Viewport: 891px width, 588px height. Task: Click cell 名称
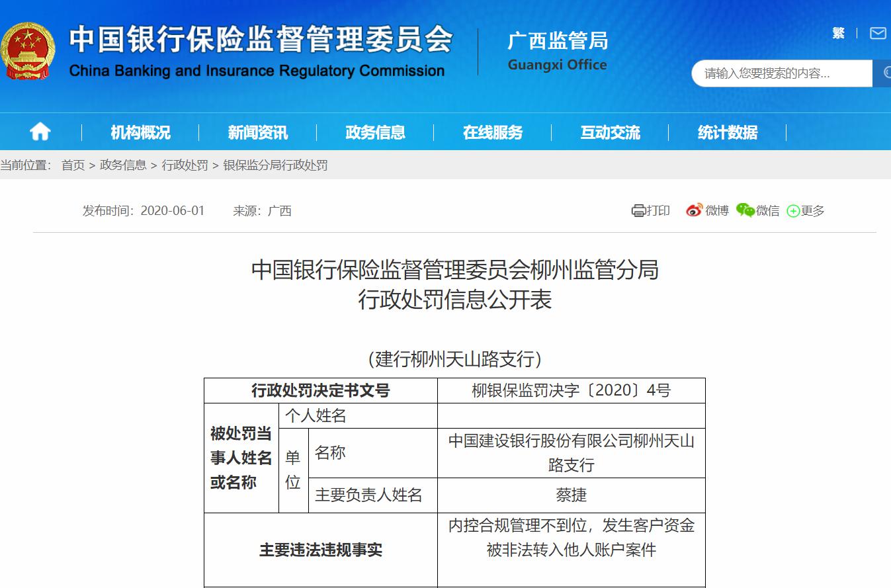tap(373, 453)
